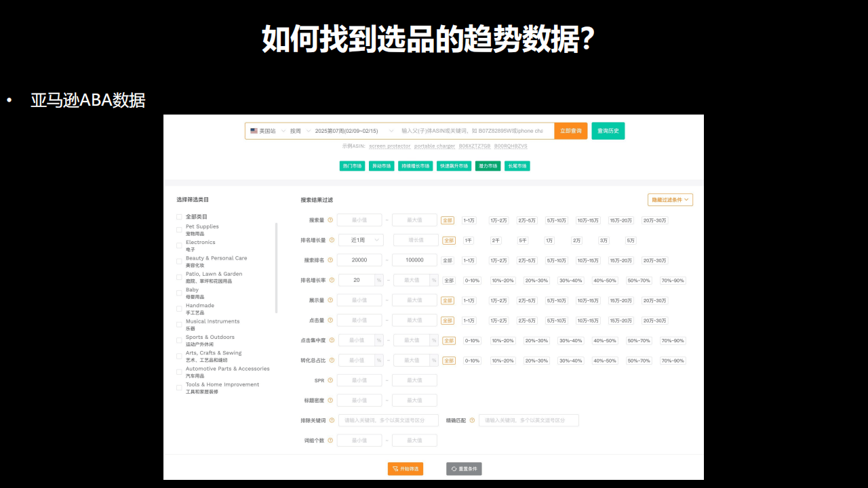Collapse filters with 隐藏过滤条件
The height and width of the screenshot is (488, 868).
pos(670,200)
